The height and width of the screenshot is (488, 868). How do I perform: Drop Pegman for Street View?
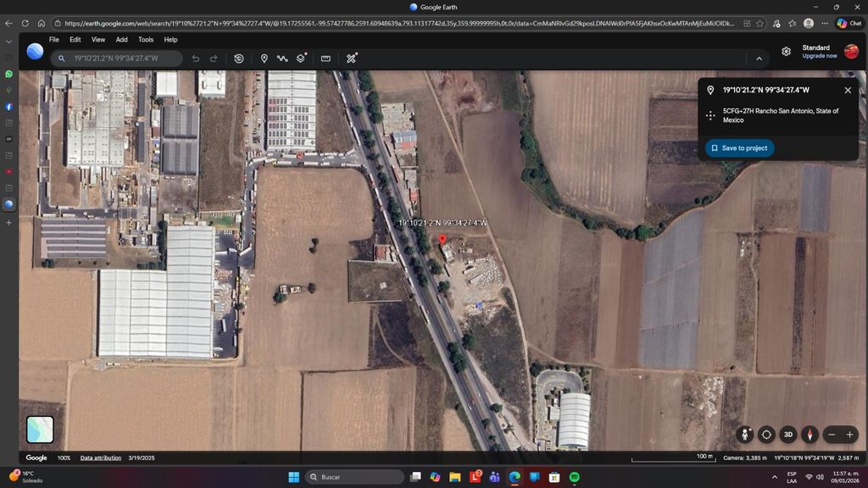pos(745,435)
